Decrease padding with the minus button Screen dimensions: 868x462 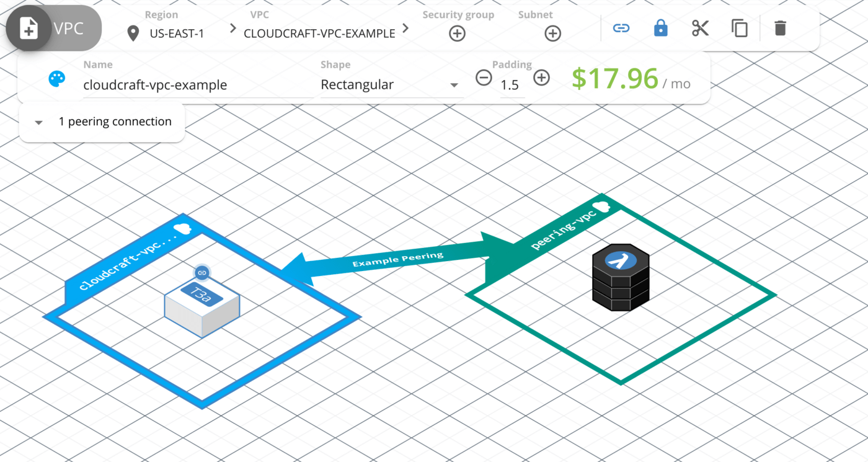484,78
